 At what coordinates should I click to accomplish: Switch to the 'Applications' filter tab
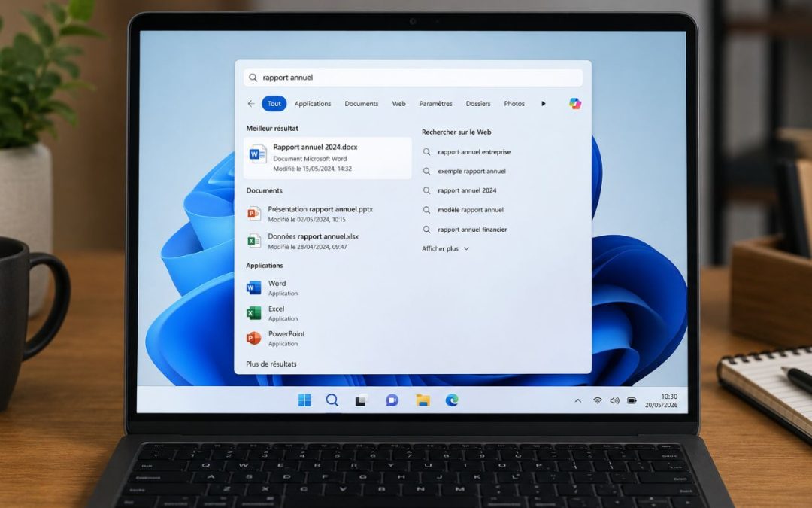(313, 104)
